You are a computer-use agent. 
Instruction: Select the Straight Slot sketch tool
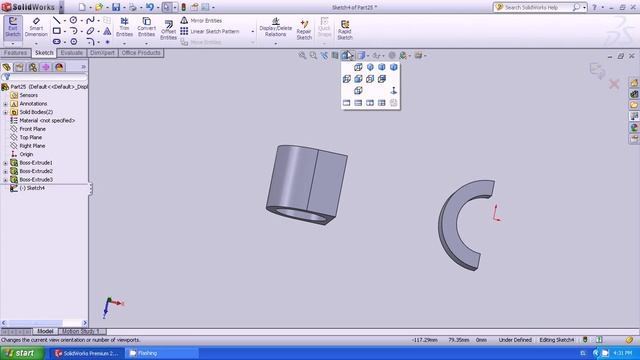pos(56,42)
